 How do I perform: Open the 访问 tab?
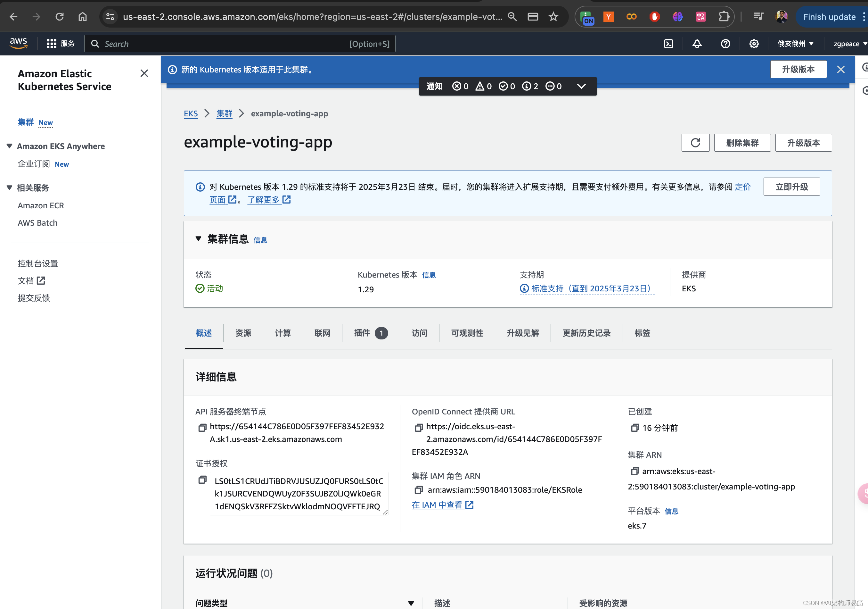(419, 333)
